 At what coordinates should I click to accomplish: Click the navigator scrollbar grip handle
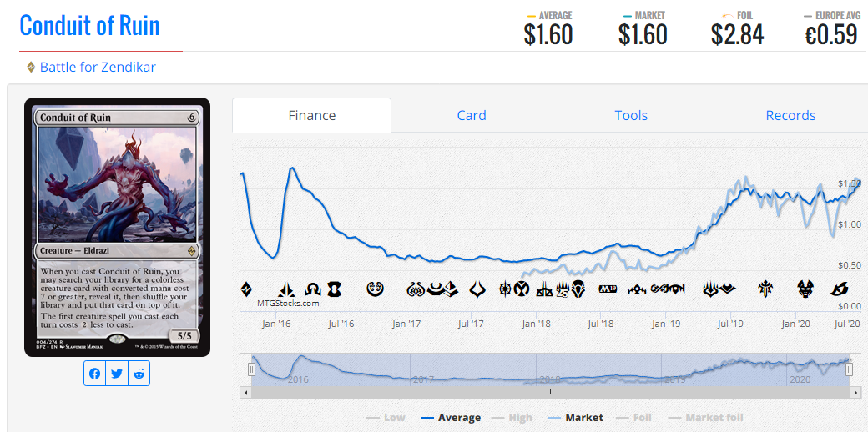[x=550, y=392]
